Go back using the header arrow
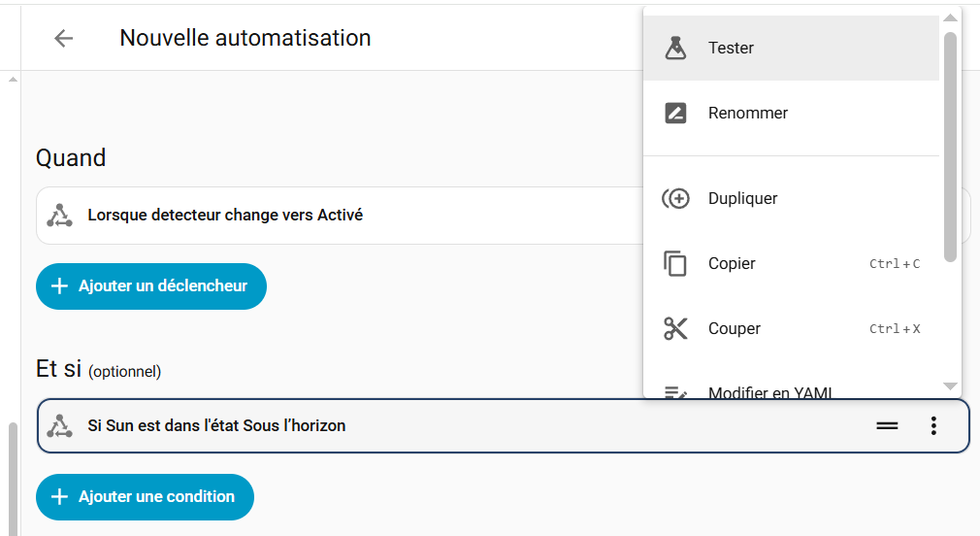The height and width of the screenshot is (536, 980). click(64, 38)
